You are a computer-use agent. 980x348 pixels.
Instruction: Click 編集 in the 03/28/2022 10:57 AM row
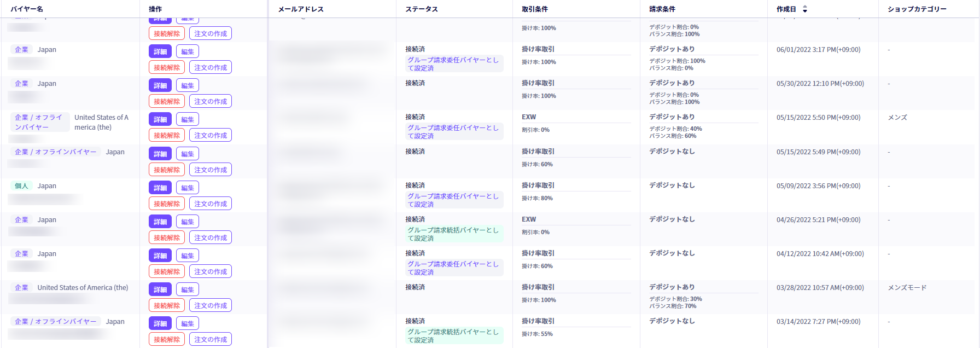[x=188, y=289]
